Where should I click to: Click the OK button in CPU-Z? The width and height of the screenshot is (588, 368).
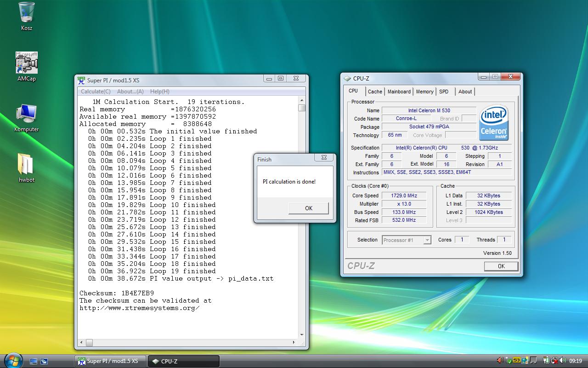tap(501, 266)
